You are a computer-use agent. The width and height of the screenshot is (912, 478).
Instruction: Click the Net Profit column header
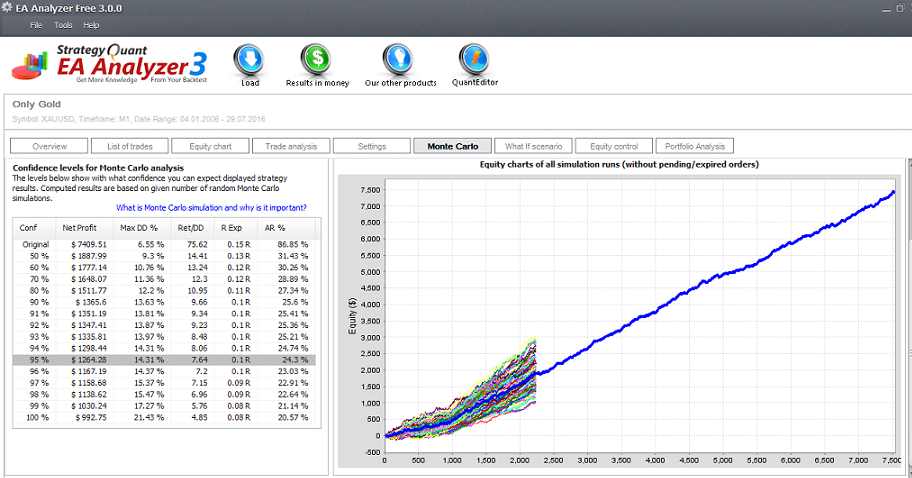tap(78, 227)
